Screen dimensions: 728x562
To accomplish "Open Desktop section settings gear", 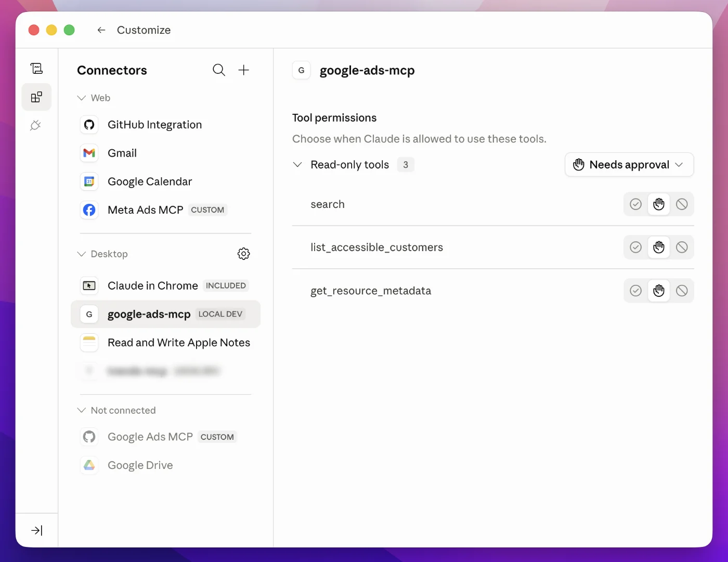I will pos(243,254).
